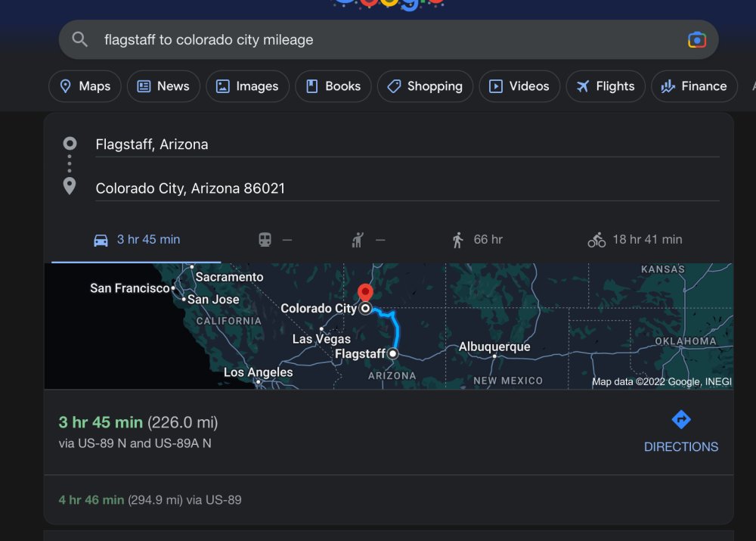Viewport: 756px width, 541px height.
Task: Click the San Francisco label on the map
Action: (130, 288)
